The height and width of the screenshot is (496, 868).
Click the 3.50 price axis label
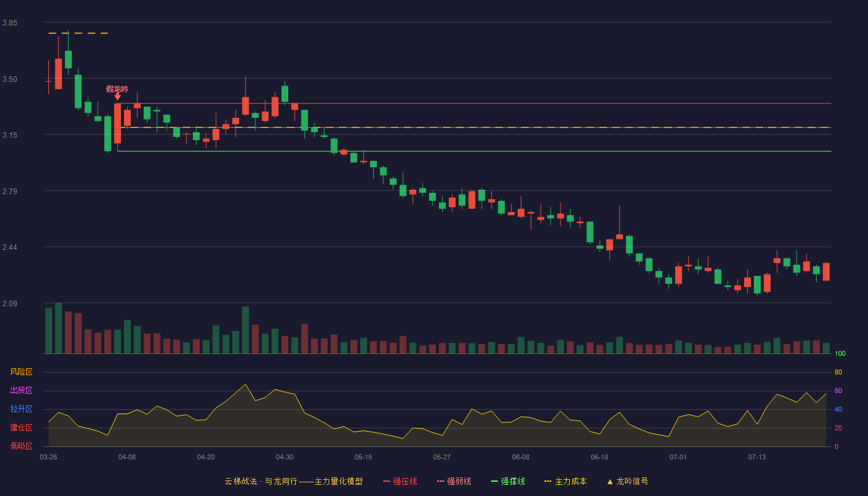point(10,79)
